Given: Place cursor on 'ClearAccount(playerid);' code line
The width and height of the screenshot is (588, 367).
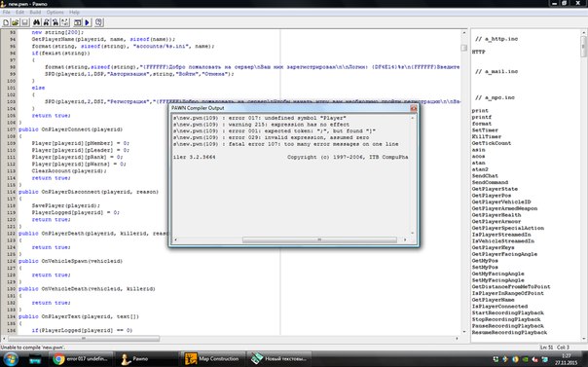Looking at the screenshot, I should click(x=69, y=171).
